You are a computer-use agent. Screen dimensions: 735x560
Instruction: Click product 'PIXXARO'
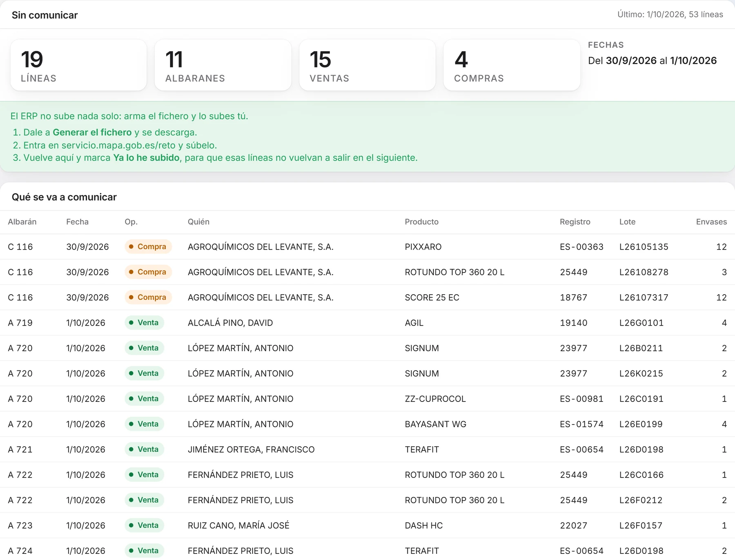[423, 247]
